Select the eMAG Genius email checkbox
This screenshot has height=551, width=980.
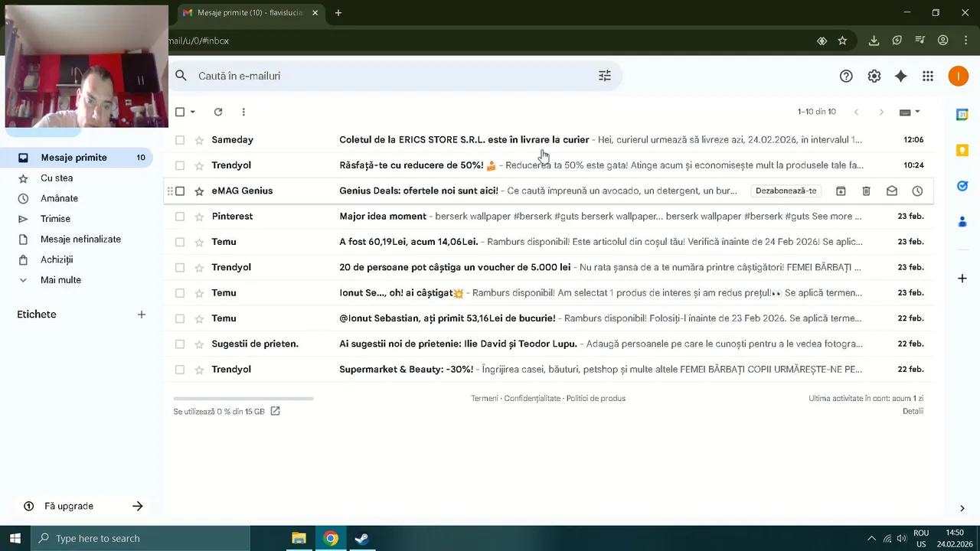pyautogui.click(x=180, y=191)
